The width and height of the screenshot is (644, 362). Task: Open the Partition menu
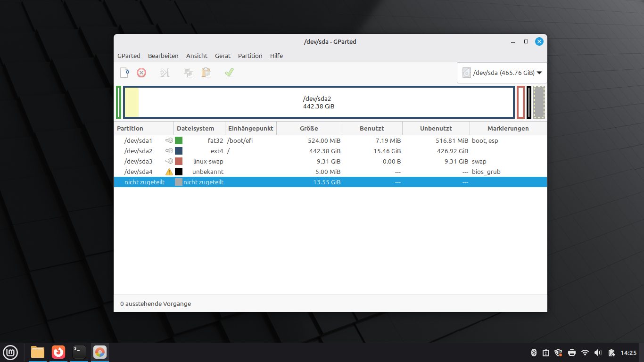point(250,56)
